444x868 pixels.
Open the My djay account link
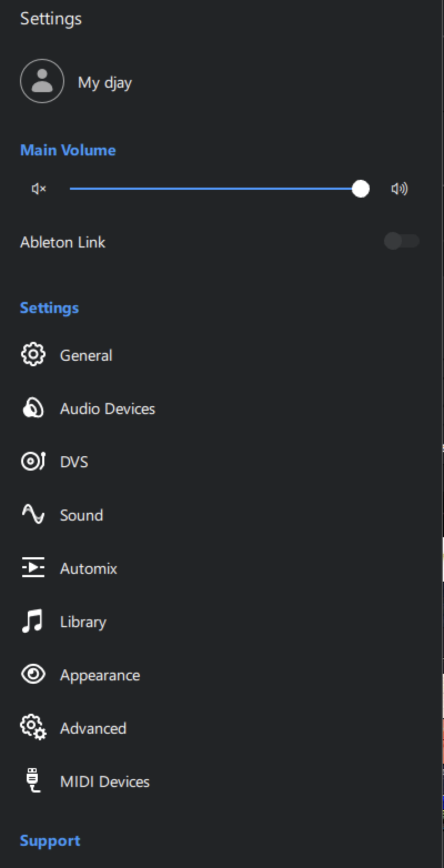click(105, 82)
